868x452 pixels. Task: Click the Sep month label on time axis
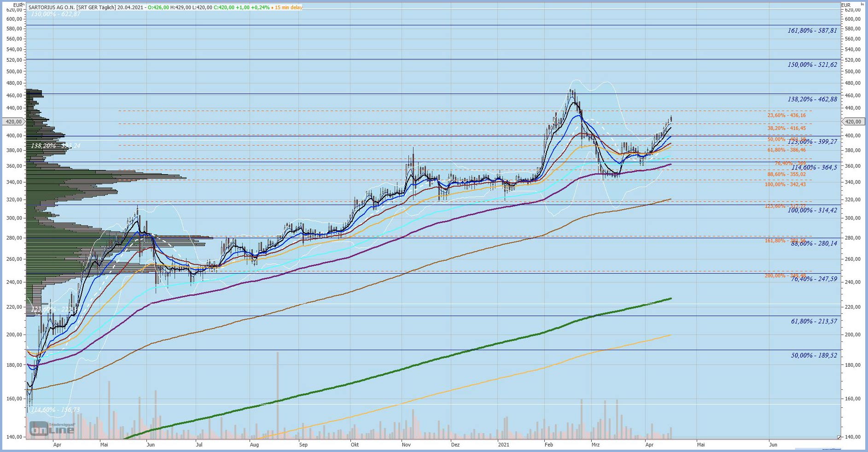(x=303, y=445)
